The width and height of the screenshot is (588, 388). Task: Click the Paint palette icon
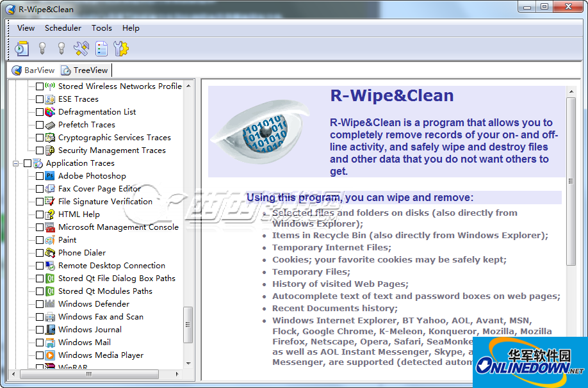pyautogui.click(x=50, y=240)
